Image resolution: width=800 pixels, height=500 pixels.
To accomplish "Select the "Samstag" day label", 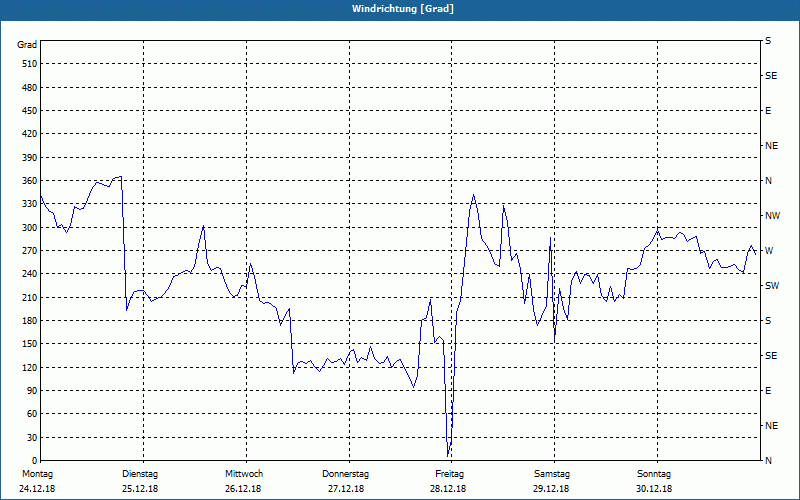I will tap(552, 474).
